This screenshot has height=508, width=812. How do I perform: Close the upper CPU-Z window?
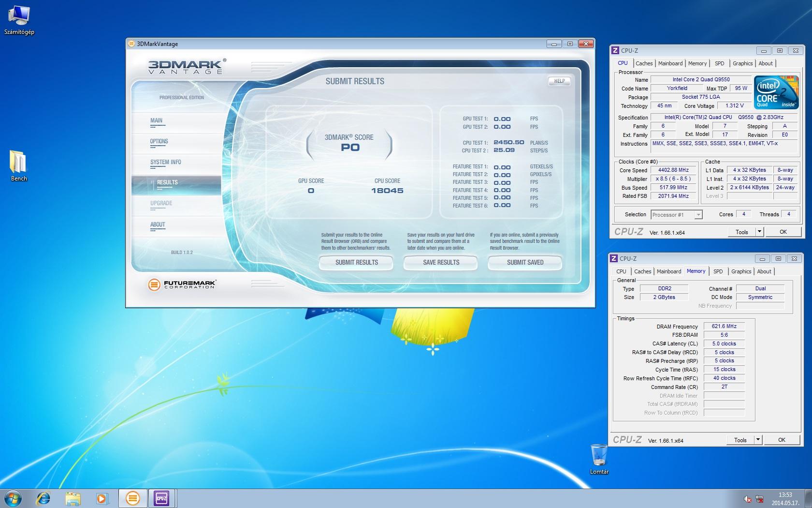point(796,50)
